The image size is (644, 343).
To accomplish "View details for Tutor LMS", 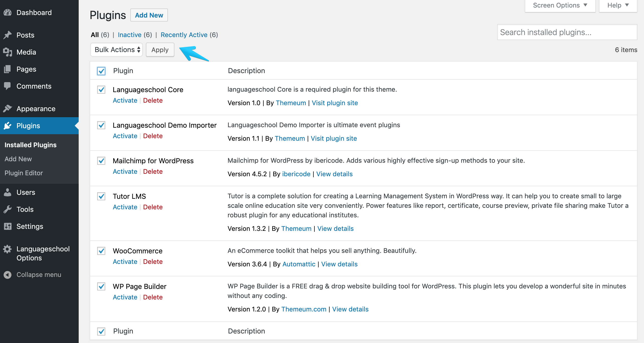I will click(x=335, y=229).
